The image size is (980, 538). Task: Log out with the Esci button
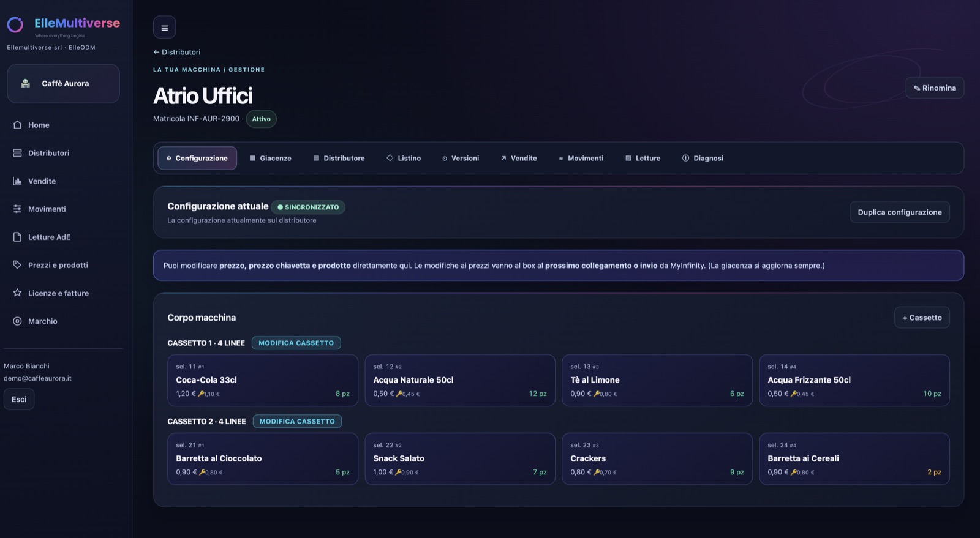tap(19, 399)
